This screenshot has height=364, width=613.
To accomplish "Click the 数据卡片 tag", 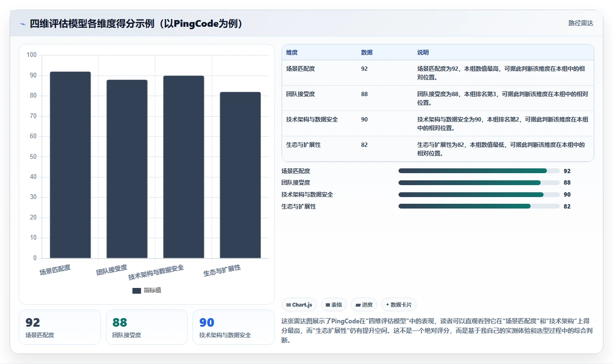I will tap(399, 305).
